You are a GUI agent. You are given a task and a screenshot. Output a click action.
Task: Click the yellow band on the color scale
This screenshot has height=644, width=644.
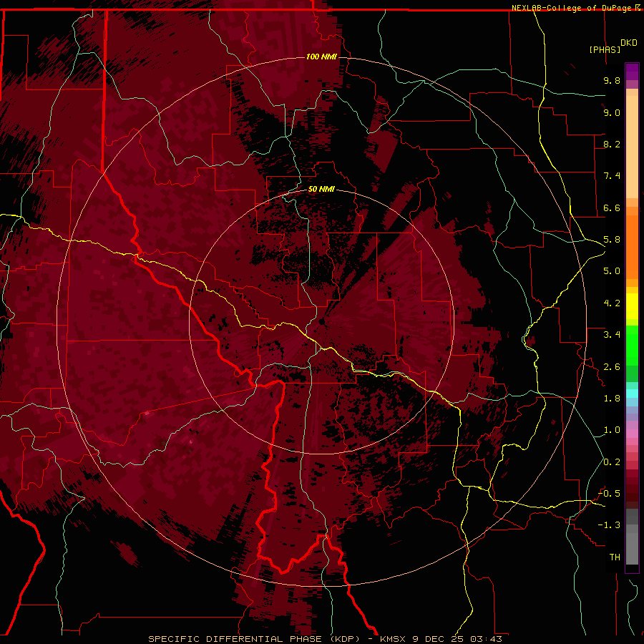coord(632,306)
